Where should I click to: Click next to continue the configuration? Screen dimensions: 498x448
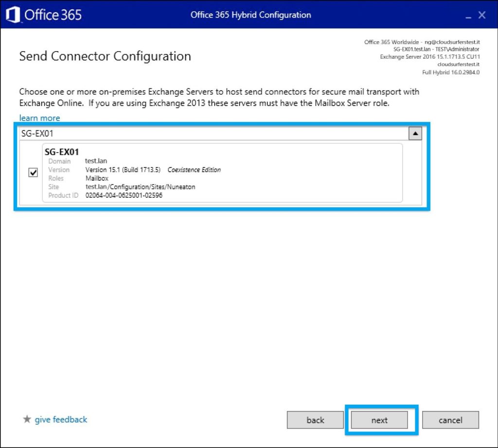[x=379, y=420]
